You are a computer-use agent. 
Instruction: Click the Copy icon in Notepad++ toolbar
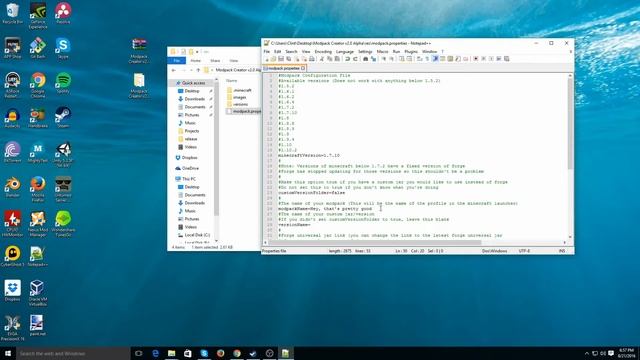tap(330, 59)
